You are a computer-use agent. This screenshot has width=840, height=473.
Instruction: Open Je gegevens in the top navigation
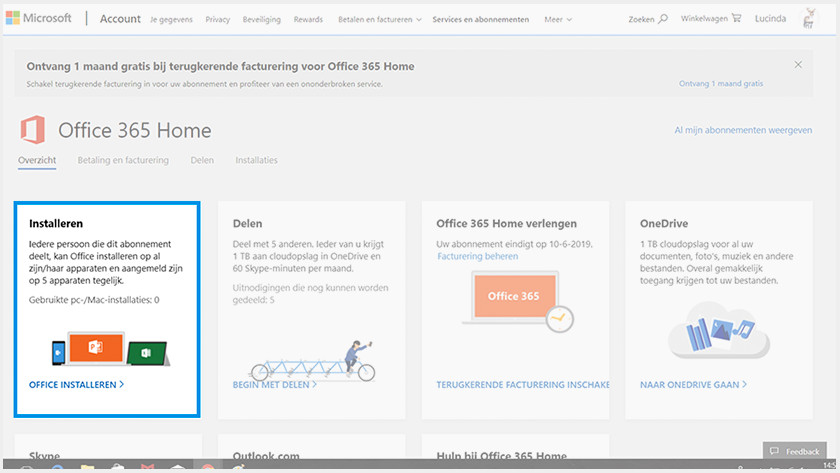pyautogui.click(x=171, y=19)
